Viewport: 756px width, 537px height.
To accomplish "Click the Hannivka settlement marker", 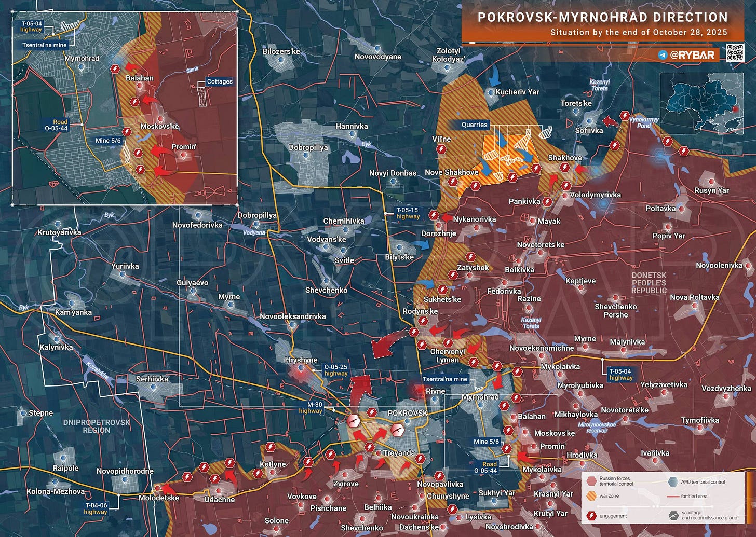I will [353, 134].
